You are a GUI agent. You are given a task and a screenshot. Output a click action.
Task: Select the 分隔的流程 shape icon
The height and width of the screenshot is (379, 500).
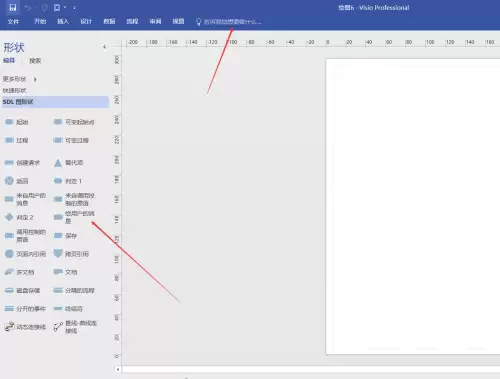pos(58,290)
